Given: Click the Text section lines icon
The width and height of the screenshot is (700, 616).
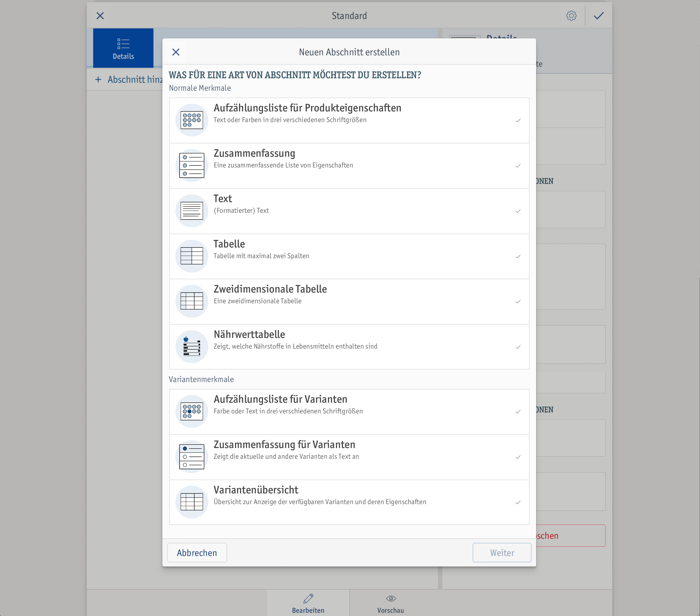Looking at the screenshot, I should (x=192, y=211).
